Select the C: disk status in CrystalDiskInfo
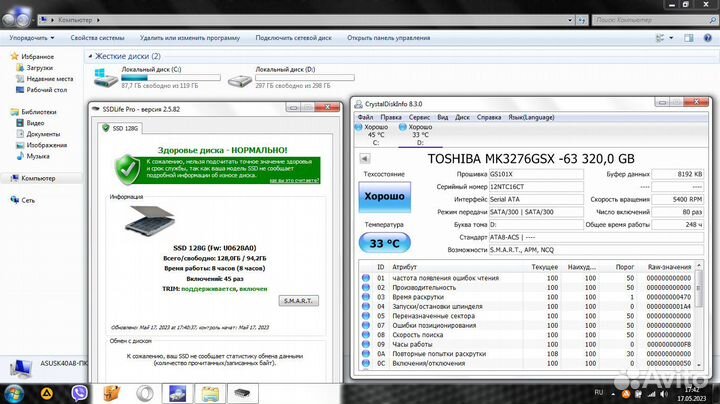The height and width of the screenshot is (404, 720). [x=372, y=135]
